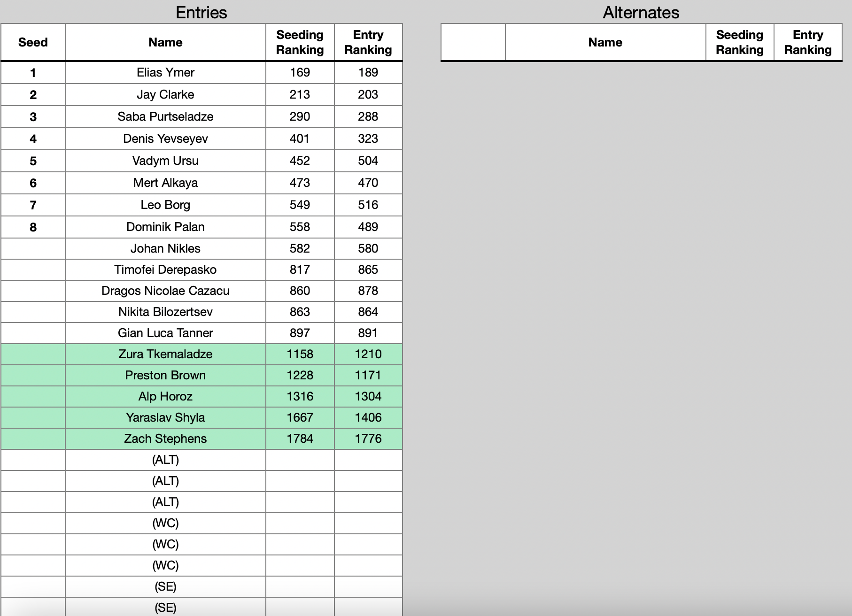Screen dimensions: 852x616
Task: Select the Zach Stephens name cell
Action: [x=165, y=439]
